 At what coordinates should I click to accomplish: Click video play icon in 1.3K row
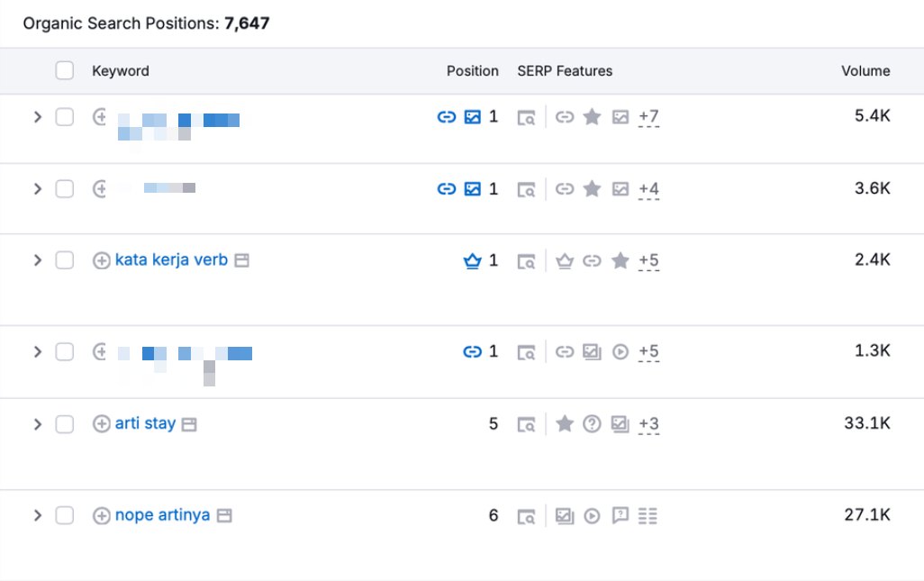click(621, 352)
